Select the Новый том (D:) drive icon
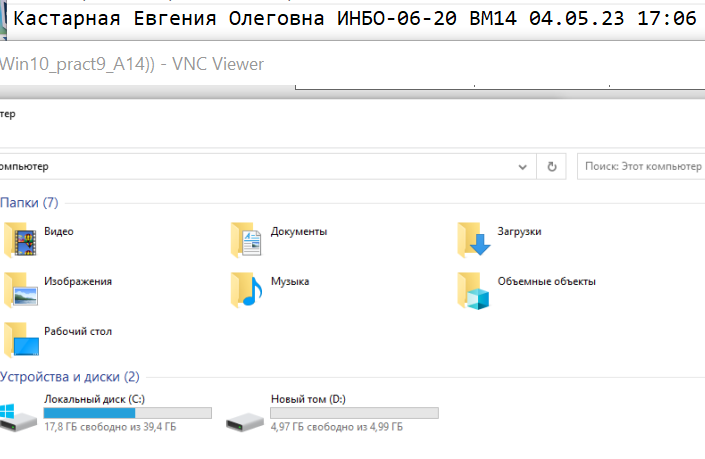Screen dimensions: 705x459 tap(245, 423)
